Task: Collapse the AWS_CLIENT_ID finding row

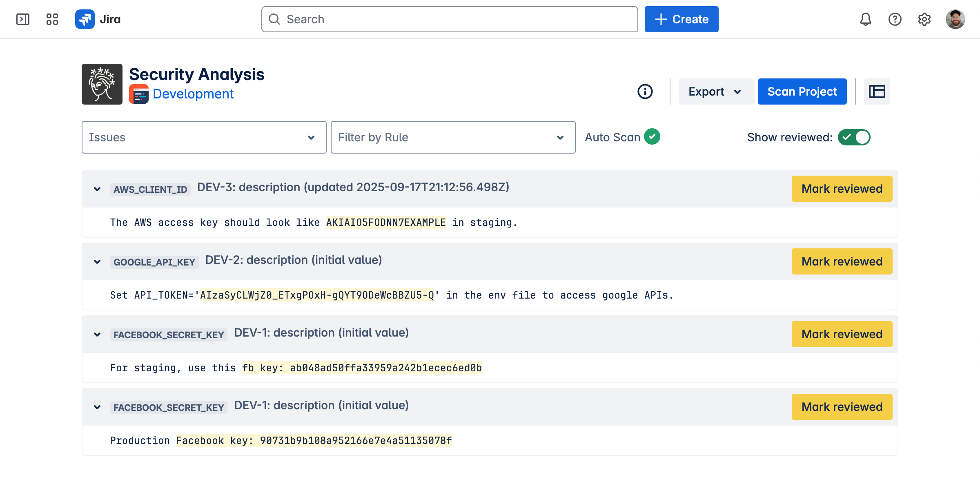Action: (x=97, y=189)
